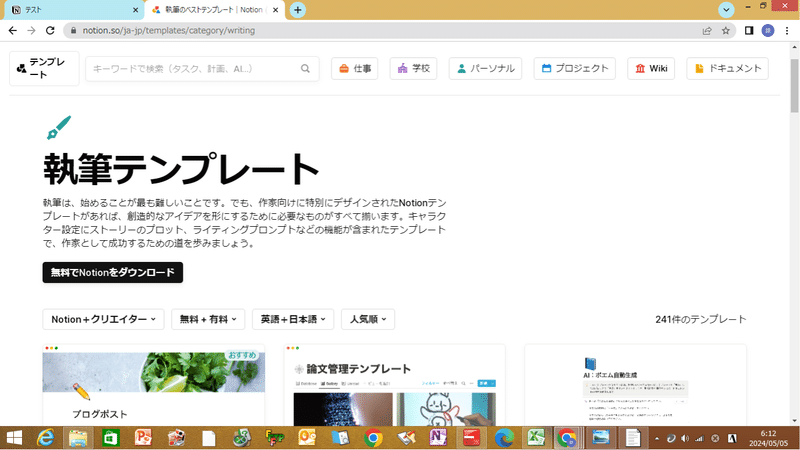Viewport: 800px width, 450px height.
Task: Open Google Chrome taskbar icon
Action: point(373,438)
